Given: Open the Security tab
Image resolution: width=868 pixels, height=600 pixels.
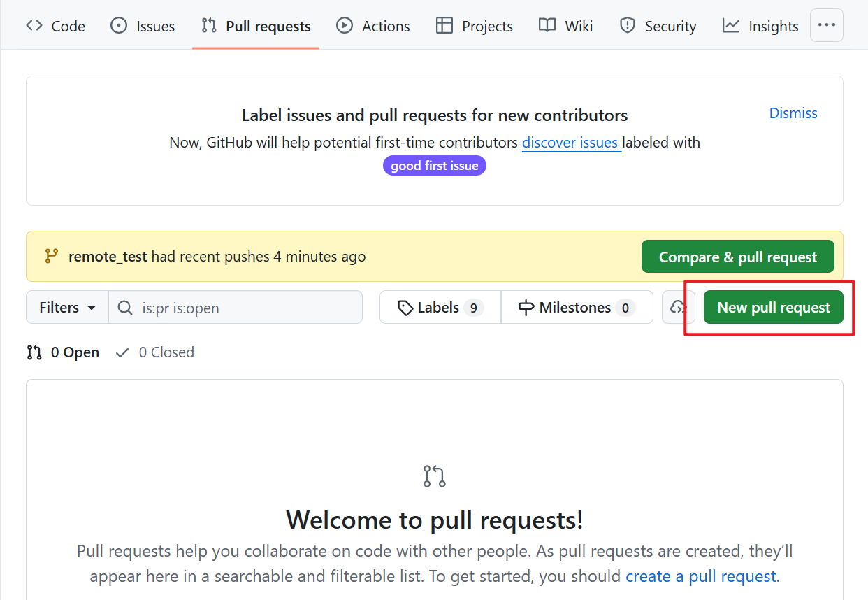Looking at the screenshot, I should [658, 27].
